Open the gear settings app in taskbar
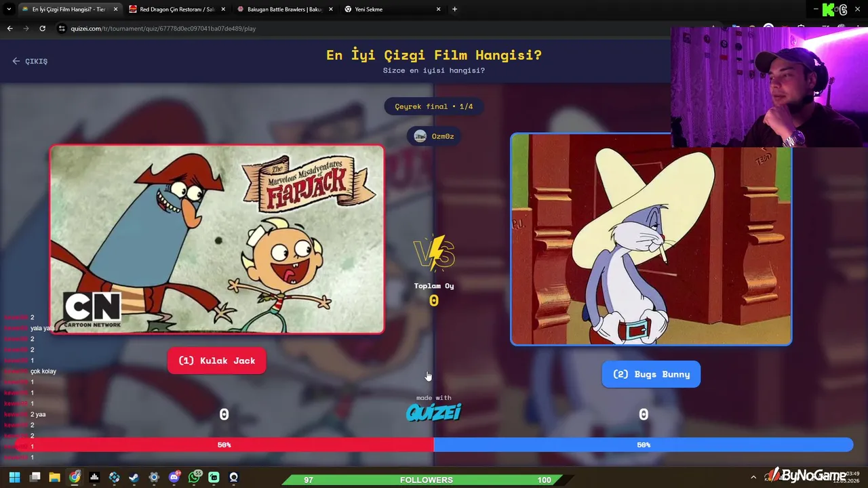 coord(154,477)
